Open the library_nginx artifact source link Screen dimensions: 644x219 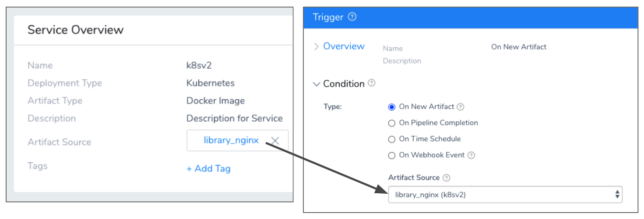[x=231, y=140]
